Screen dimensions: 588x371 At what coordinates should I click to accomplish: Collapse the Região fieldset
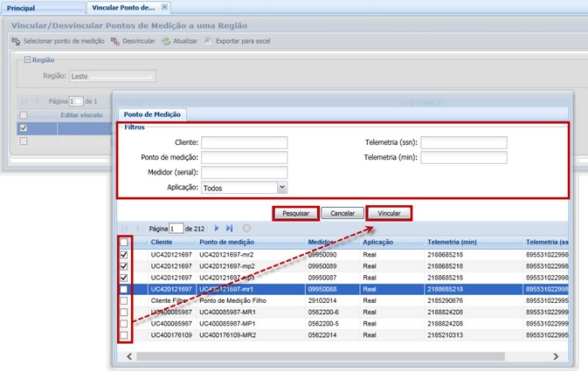[25, 60]
